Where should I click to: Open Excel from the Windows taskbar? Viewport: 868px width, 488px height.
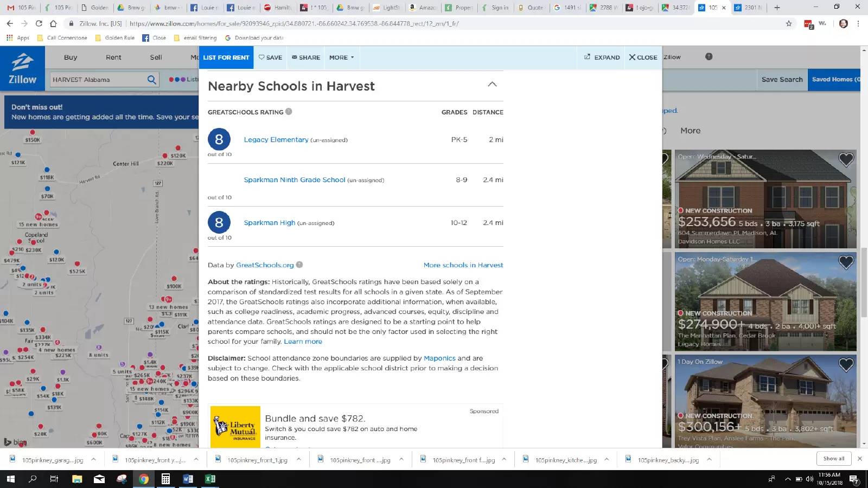pos(210,479)
